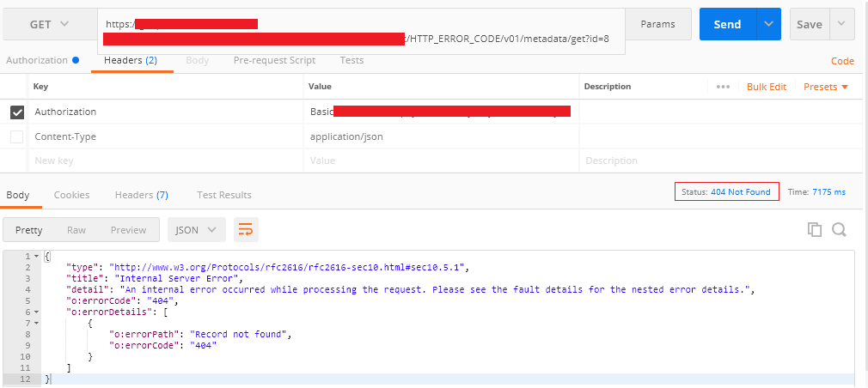The width and height of the screenshot is (868, 388).
Task: Click the Params button
Action: pos(658,24)
